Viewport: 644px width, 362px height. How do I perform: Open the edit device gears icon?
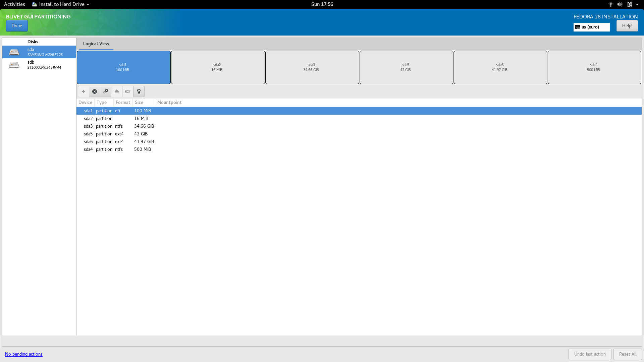[106, 92]
